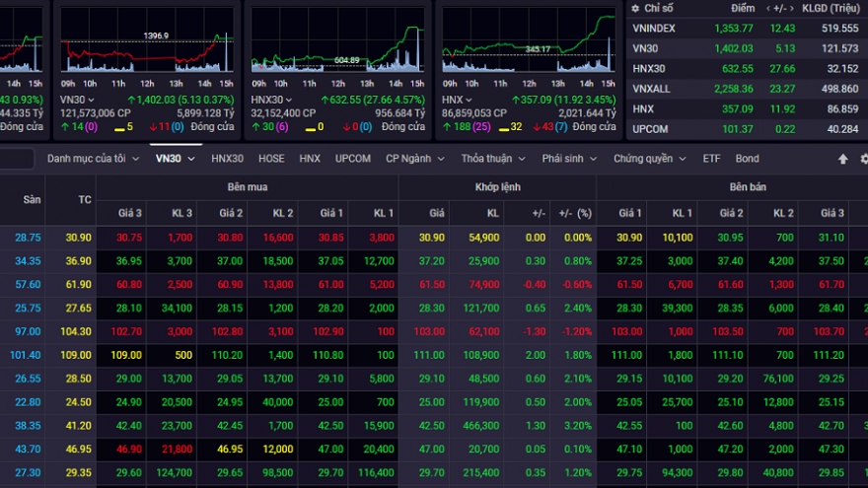This screenshot has height=488, width=868.
Task: Click the scroll-to-top up arrow icon
Action: (842, 159)
